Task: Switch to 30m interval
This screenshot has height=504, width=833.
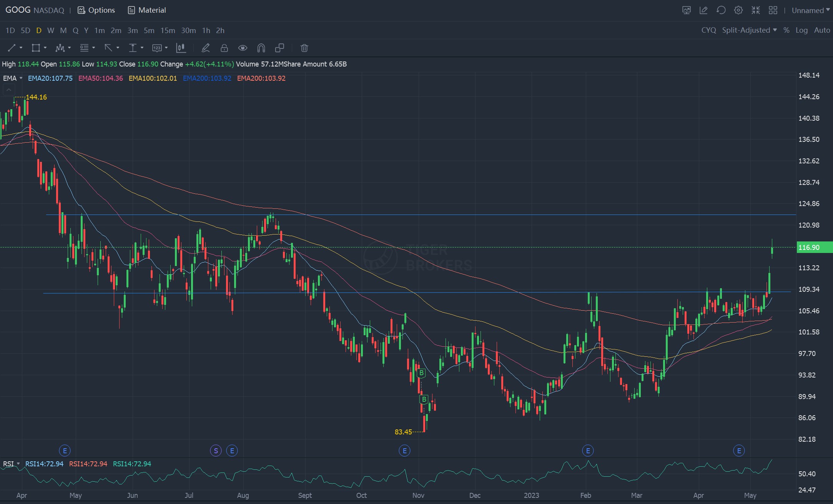Action: click(x=188, y=30)
